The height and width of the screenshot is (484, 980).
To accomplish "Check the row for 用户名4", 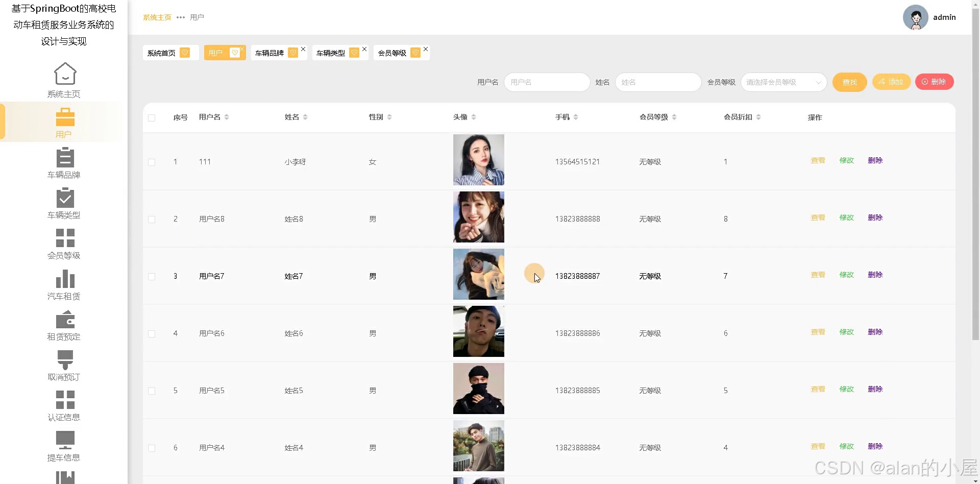I will [152, 448].
